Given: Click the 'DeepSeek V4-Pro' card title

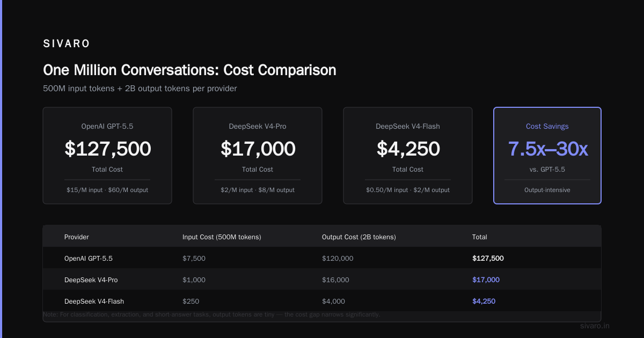Looking at the screenshot, I should pyautogui.click(x=258, y=127).
